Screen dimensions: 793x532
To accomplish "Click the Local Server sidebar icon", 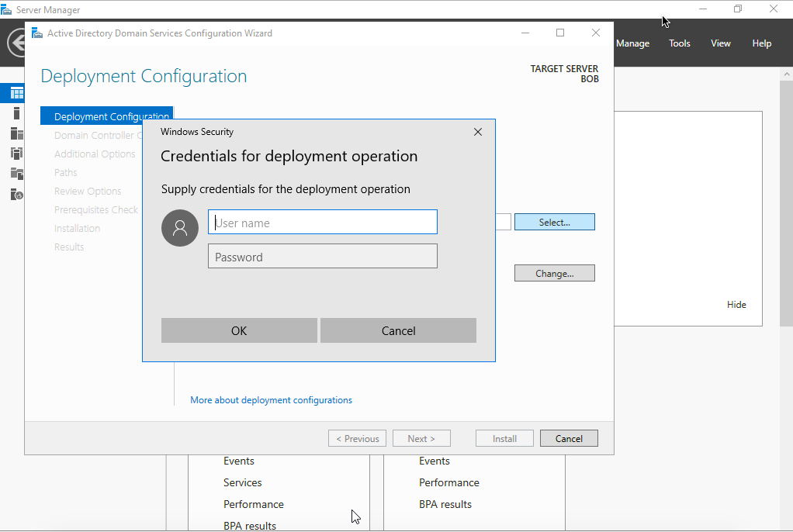I will (16, 113).
